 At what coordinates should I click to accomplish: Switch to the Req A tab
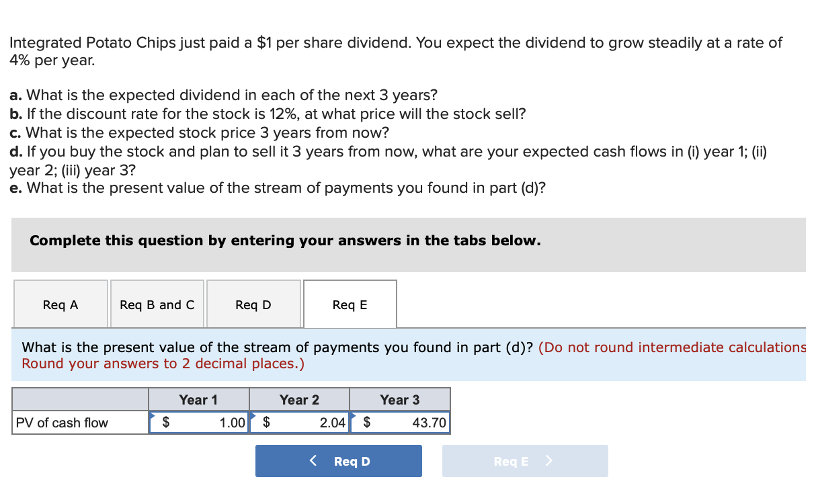(60, 304)
